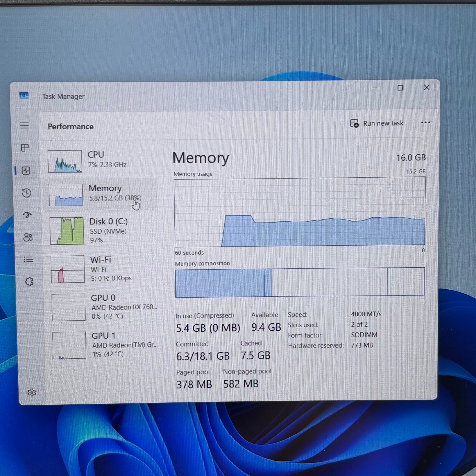Screen dimensions: 476x476
Task: Expand the three-dot more options menu
Action: (426, 123)
